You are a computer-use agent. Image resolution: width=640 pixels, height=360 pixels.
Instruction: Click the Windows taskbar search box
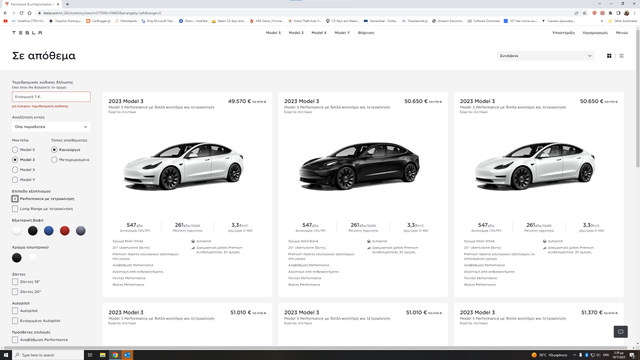pos(48,355)
